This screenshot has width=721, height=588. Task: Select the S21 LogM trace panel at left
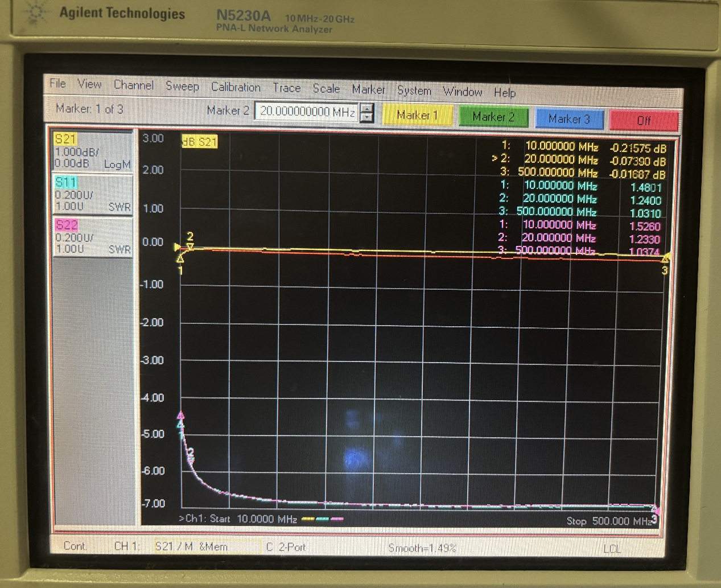(x=93, y=151)
